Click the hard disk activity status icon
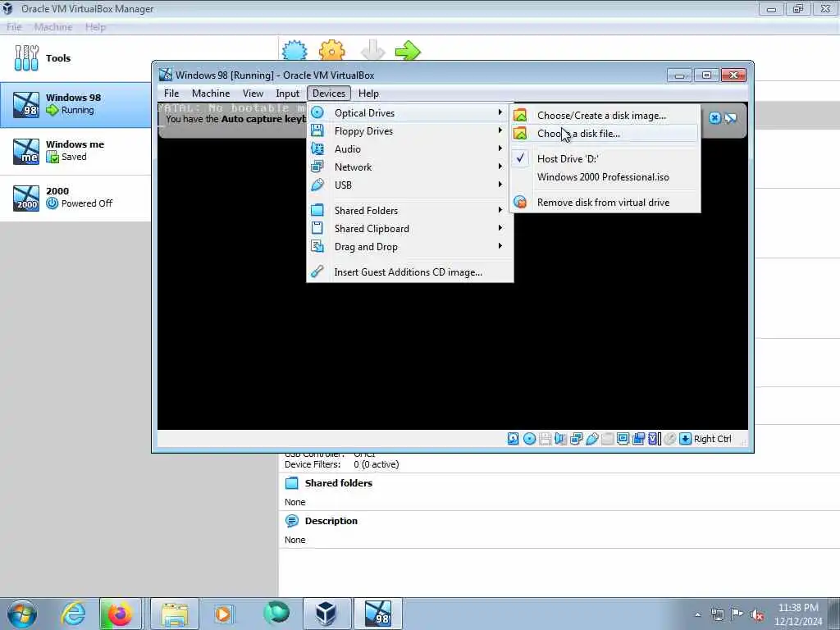Image resolution: width=840 pixels, height=630 pixels. point(513,439)
